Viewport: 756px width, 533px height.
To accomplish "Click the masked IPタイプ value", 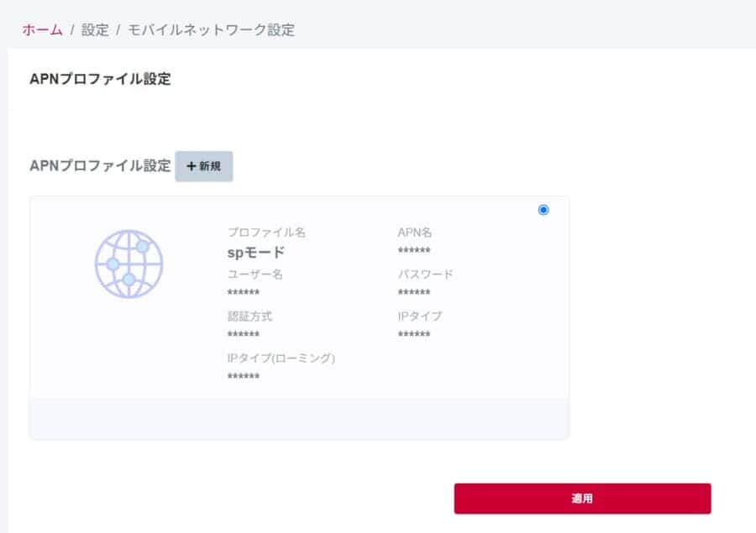I will (x=414, y=335).
